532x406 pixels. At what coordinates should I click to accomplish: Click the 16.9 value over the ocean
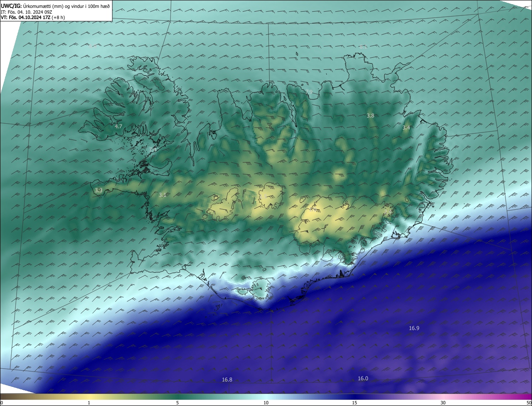(x=414, y=328)
